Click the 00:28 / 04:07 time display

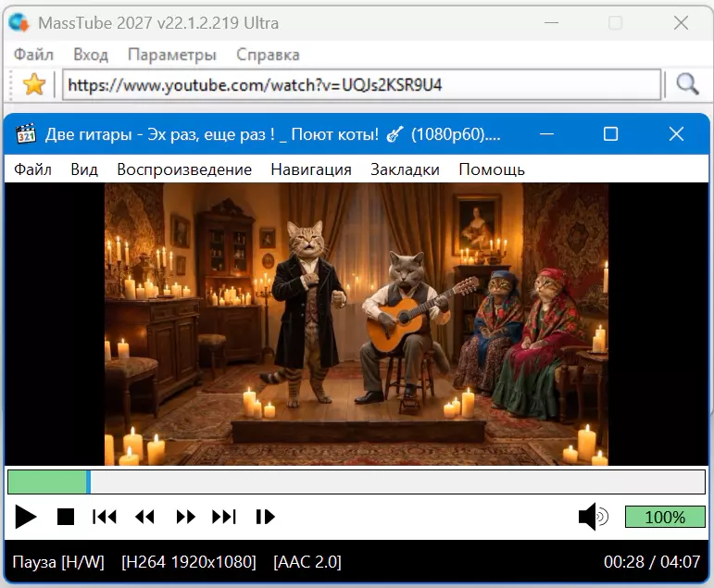point(652,561)
